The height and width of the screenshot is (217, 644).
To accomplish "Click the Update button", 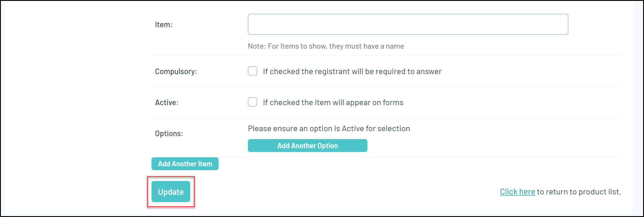I will (171, 192).
